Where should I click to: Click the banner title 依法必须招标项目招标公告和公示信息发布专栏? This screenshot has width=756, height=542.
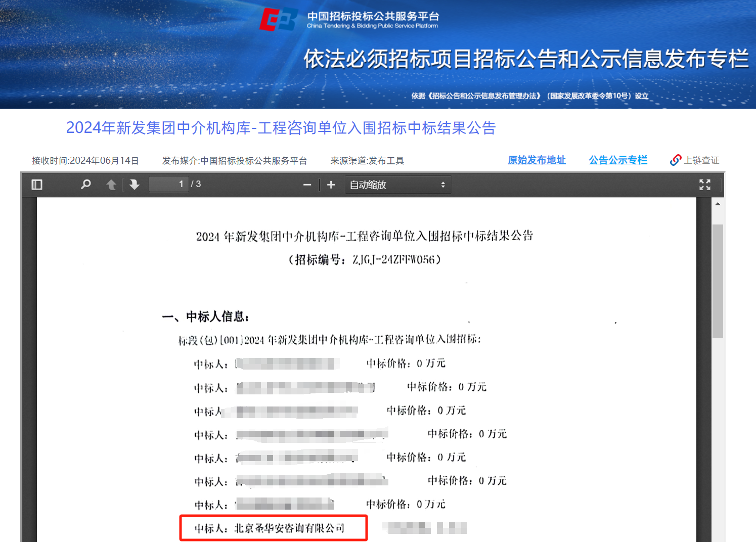click(526, 59)
